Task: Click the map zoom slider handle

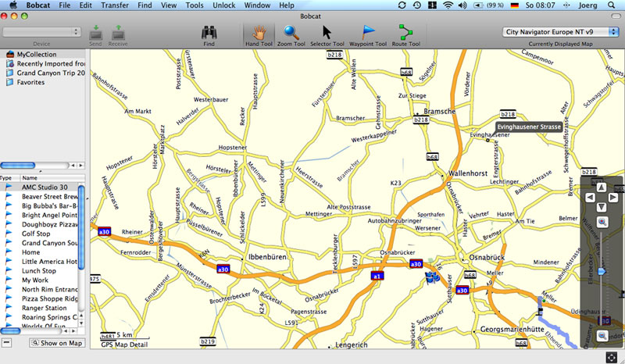Action: coord(601,271)
